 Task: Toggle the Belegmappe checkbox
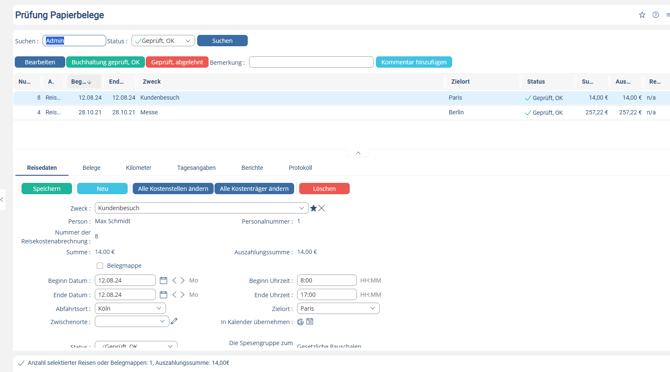(x=100, y=266)
